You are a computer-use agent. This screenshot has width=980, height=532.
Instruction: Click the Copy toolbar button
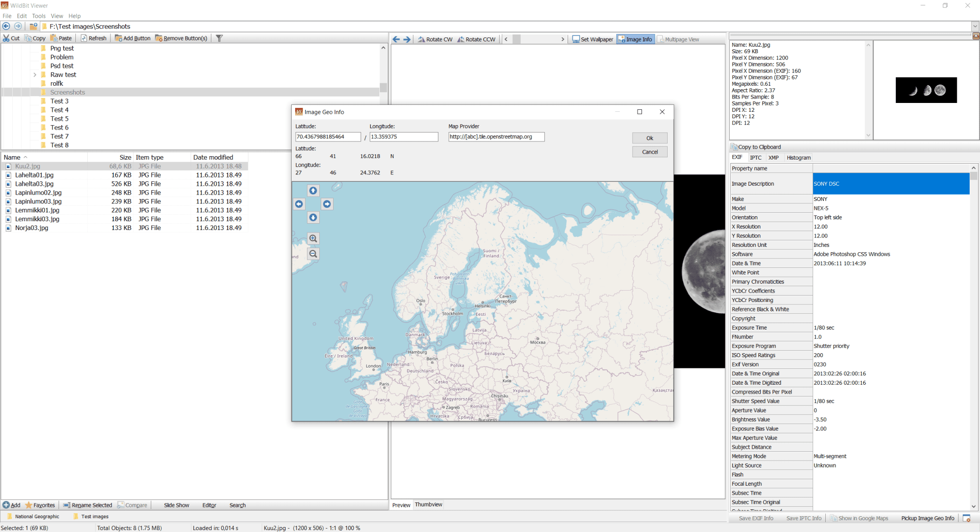(x=35, y=38)
